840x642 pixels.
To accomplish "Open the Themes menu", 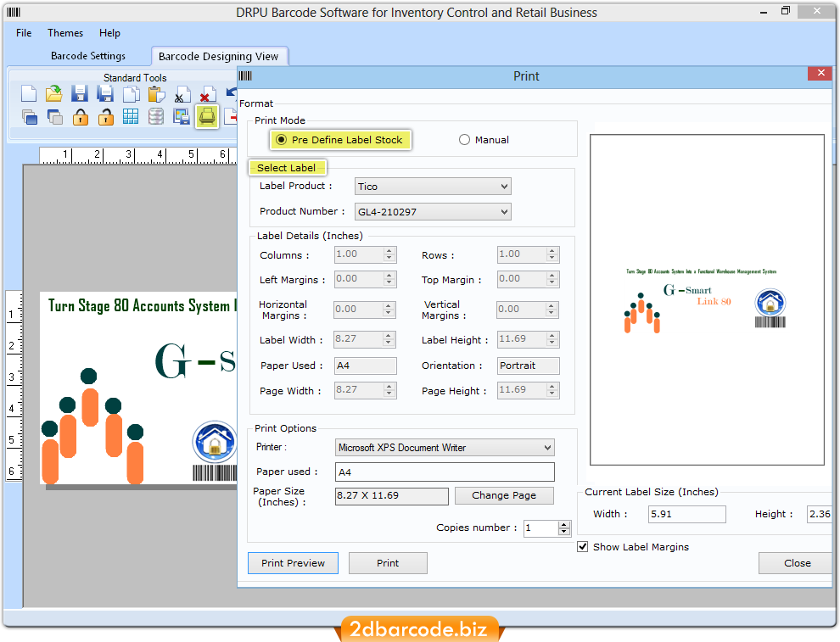I will coord(65,33).
